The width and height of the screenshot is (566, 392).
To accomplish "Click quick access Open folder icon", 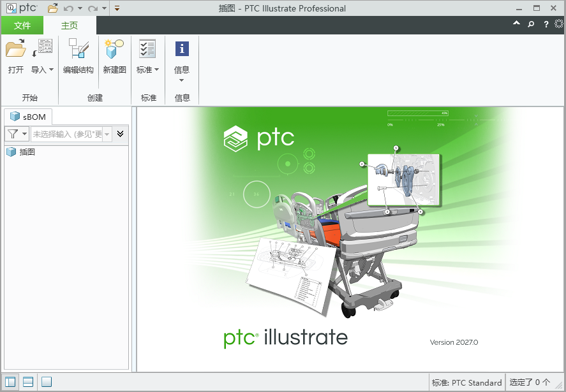I will [x=53, y=8].
